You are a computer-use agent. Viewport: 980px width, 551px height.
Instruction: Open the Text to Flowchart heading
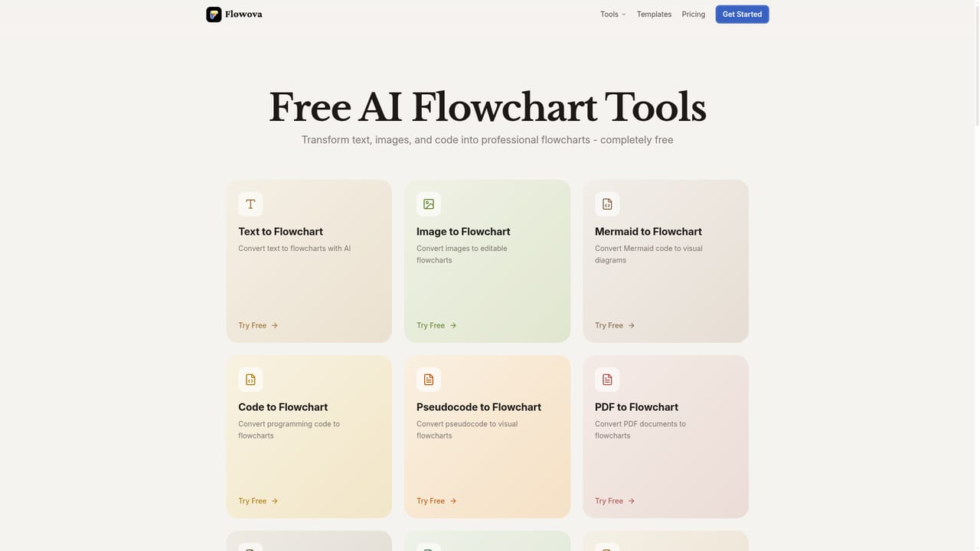coord(280,232)
